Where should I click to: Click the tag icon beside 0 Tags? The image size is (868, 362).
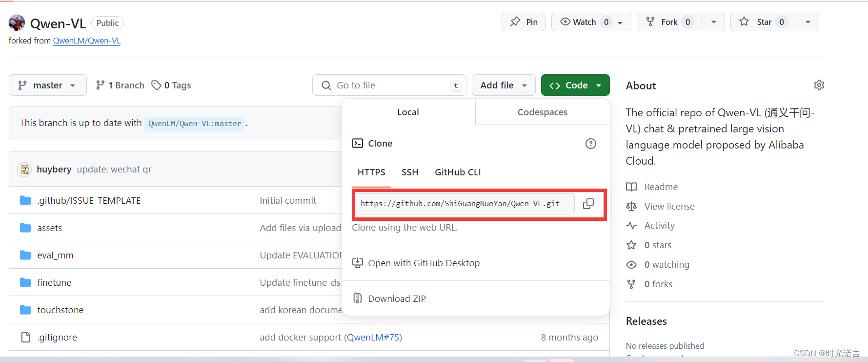(156, 85)
